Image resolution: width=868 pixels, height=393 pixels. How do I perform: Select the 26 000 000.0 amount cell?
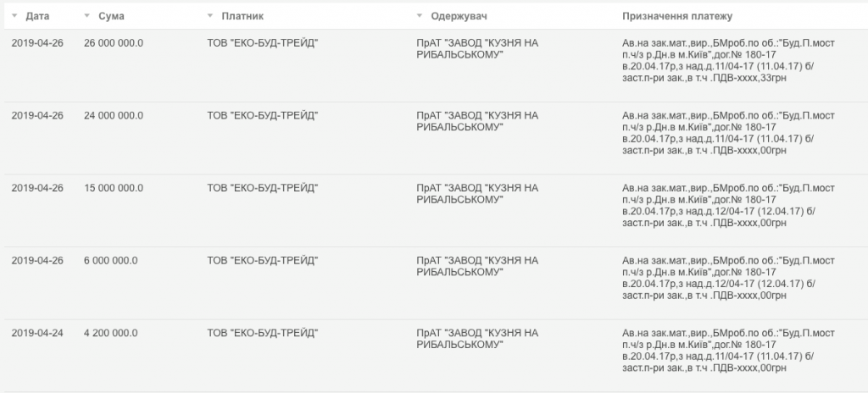pyautogui.click(x=114, y=43)
